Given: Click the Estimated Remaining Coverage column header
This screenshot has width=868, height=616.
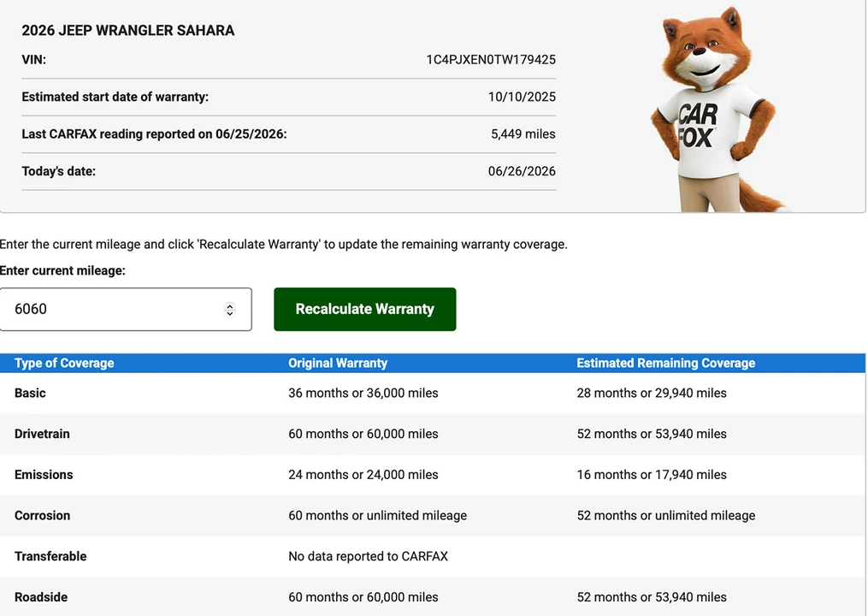Looking at the screenshot, I should 666,364.
